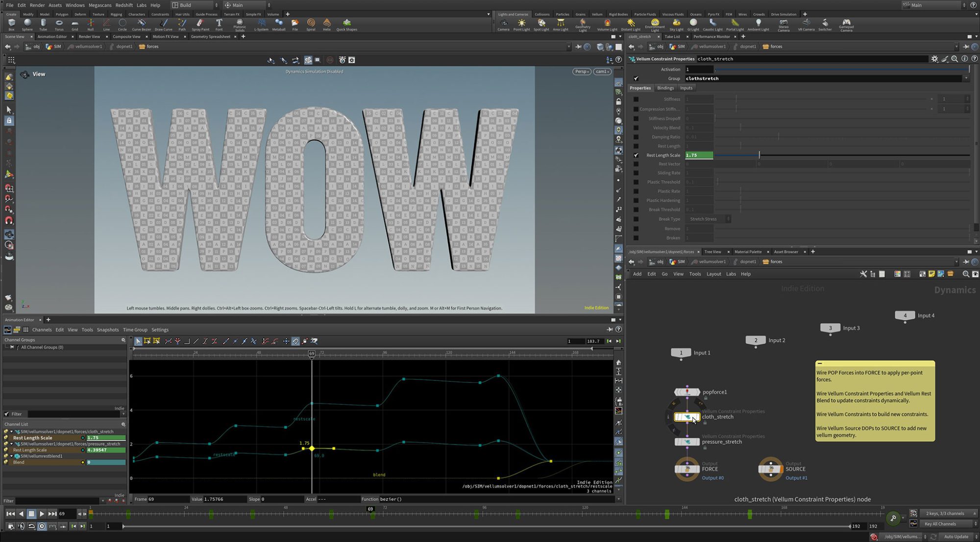Select the FORCE output node

coord(687,469)
